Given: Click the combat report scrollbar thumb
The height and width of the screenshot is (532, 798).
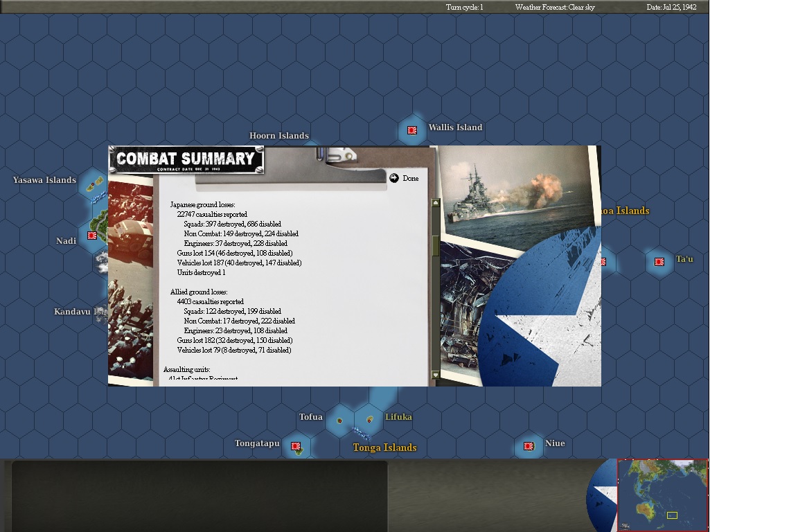Looking at the screenshot, I should tap(435, 245).
